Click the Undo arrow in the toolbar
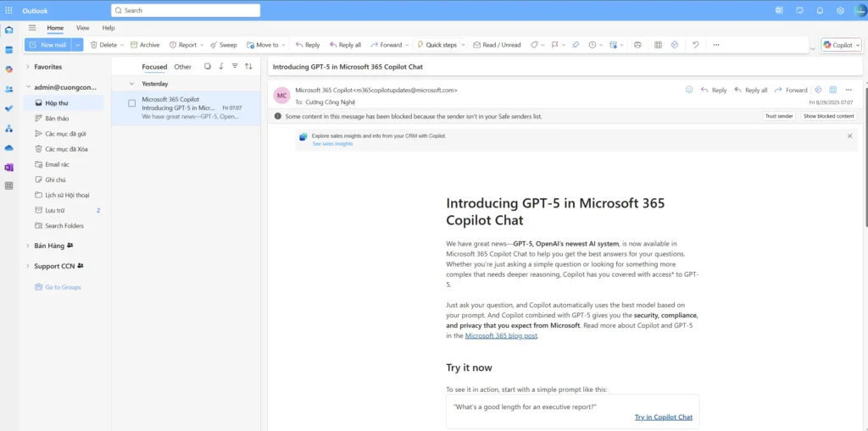The width and height of the screenshot is (868, 431). pyautogui.click(x=696, y=45)
